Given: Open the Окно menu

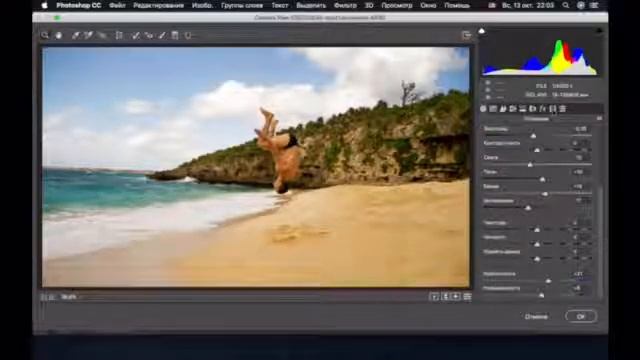Looking at the screenshot, I should coord(428,5).
